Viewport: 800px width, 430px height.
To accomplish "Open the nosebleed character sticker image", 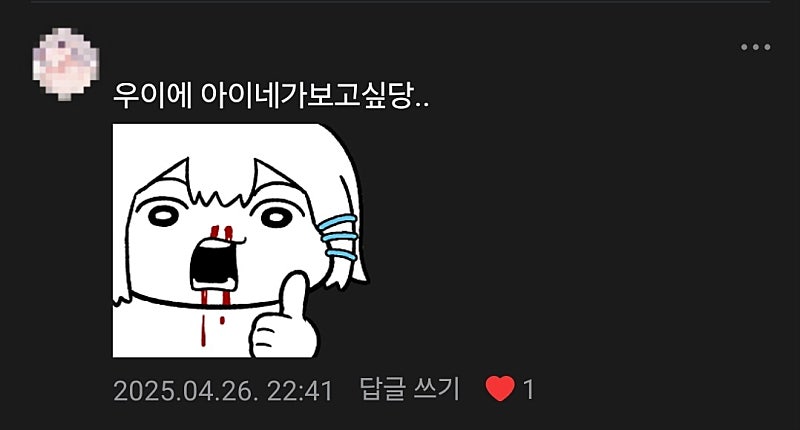I will click(240, 241).
